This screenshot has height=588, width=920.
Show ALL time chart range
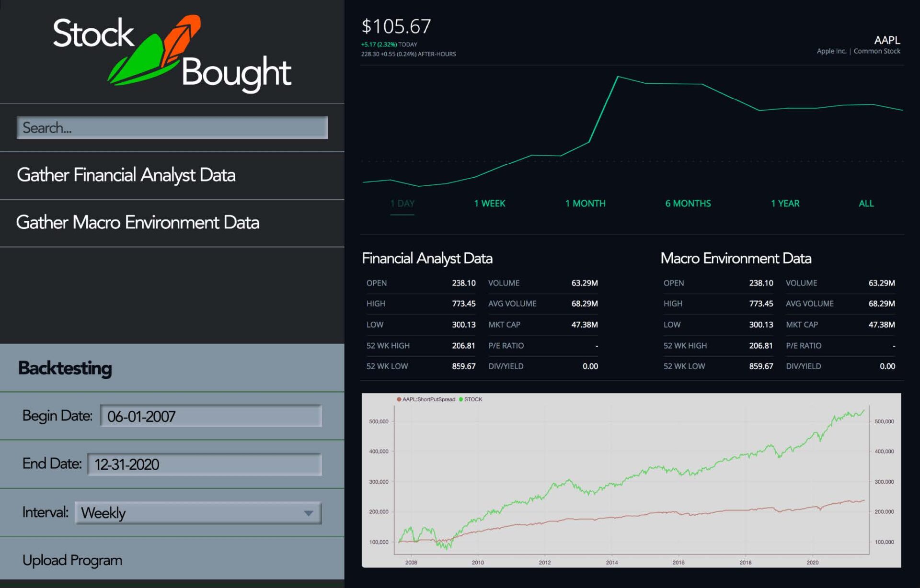pos(866,204)
